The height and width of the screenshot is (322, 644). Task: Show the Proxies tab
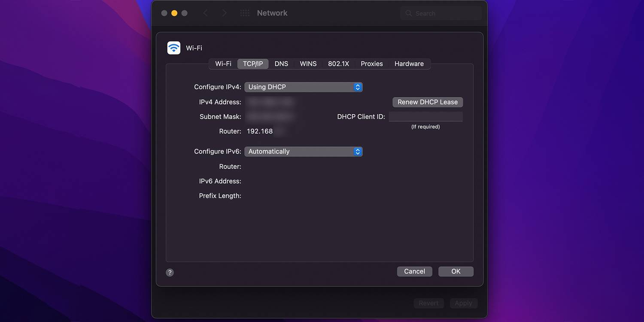[x=372, y=64]
